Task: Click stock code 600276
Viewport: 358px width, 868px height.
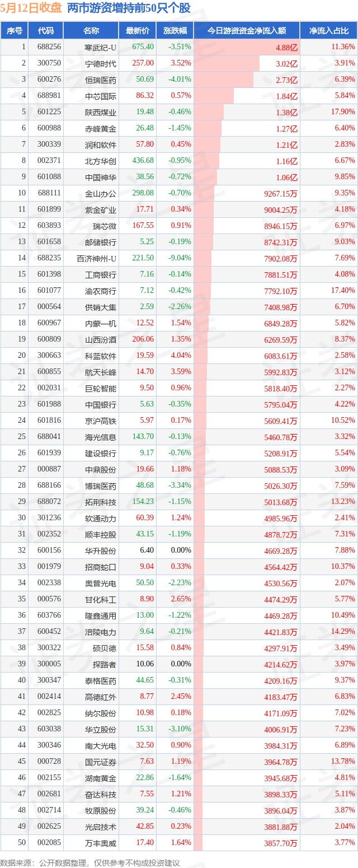Action: pos(49,80)
